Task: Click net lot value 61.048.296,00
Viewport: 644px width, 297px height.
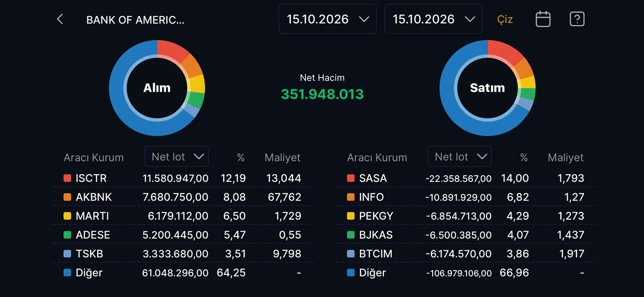Action: click(175, 273)
